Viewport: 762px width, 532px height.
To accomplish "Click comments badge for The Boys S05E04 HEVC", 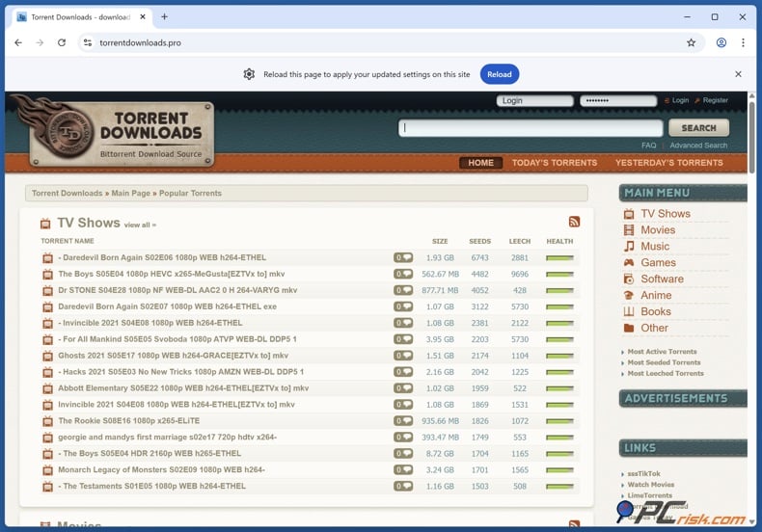I will tap(403, 274).
